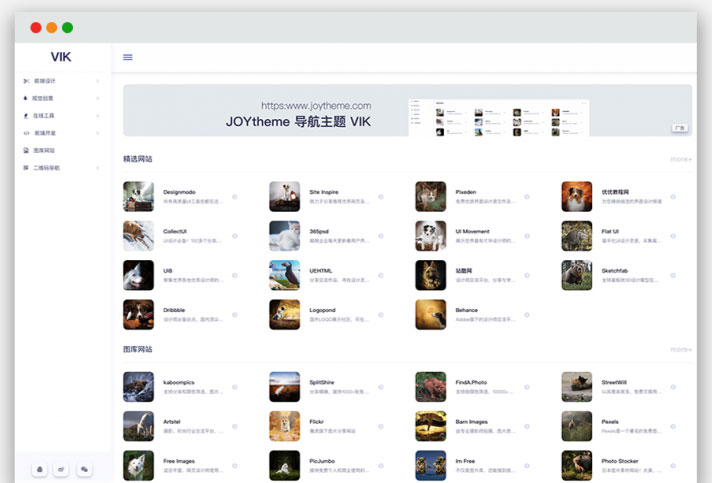The width and height of the screenshot is (712, 483).
Task: Click the small circle icon beside Designmodo
Action: coord(234,197)
